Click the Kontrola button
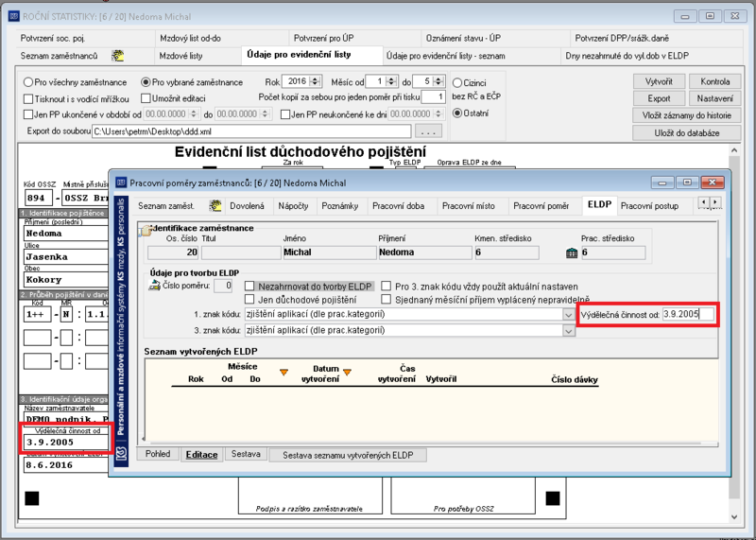The width and height of the screenshot is (756, 540). (x=715, y=81)
